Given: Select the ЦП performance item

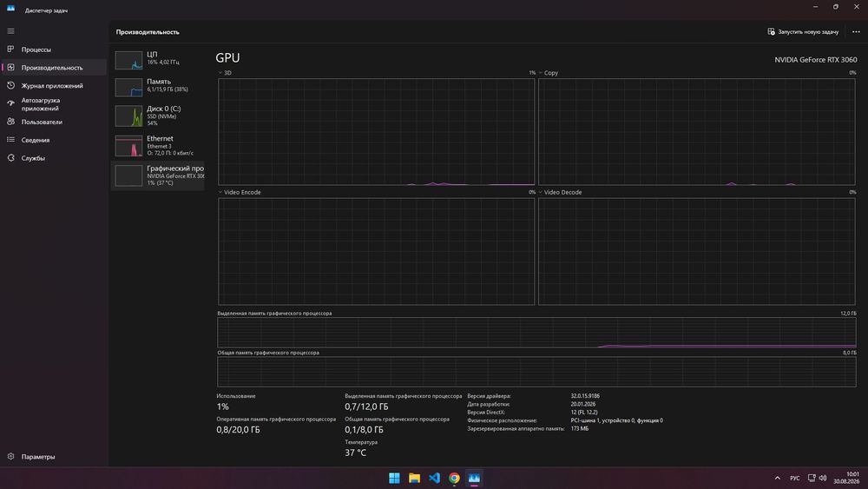Looking at the screenshot, I should [x=158, y=60].
